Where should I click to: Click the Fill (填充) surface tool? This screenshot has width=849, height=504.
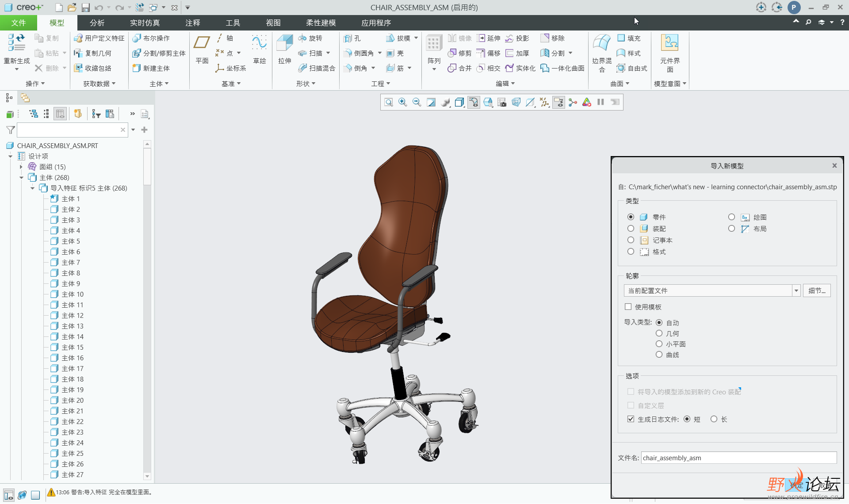click(628, 38)
